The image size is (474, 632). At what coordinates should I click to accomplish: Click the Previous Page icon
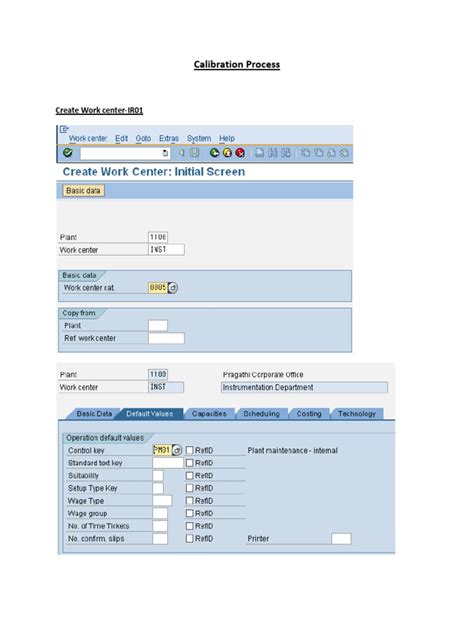coord(318,153)
